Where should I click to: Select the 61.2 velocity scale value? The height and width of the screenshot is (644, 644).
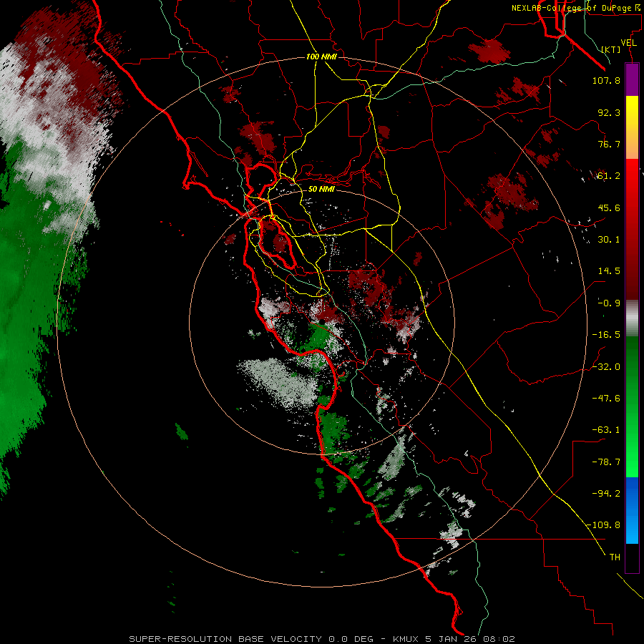tap(609, 176)
